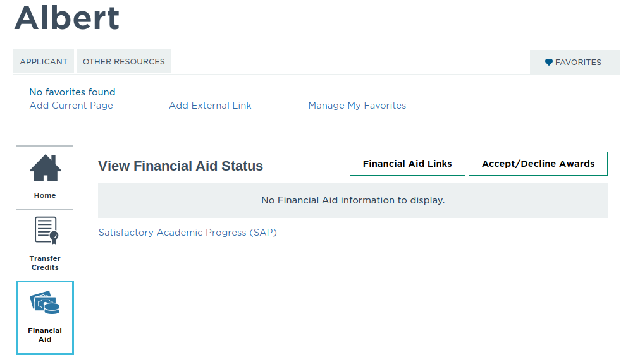Click the Add External Link option
The width and height of the screenshot is (640, 364).
(210, 106)
